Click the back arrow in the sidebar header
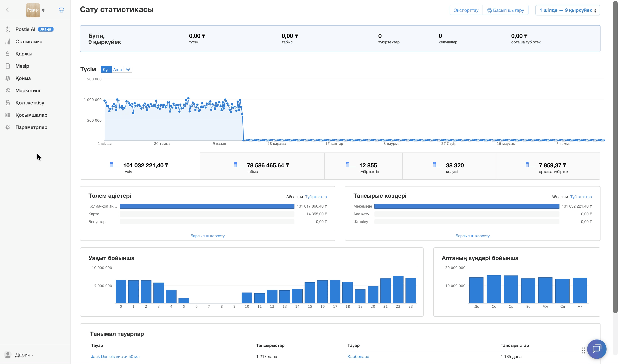 point(7,10)
